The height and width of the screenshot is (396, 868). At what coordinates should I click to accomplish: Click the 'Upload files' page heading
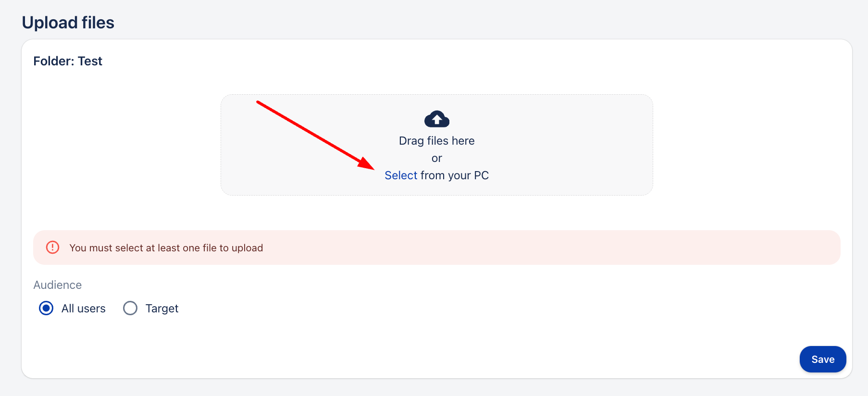(68, 23)
